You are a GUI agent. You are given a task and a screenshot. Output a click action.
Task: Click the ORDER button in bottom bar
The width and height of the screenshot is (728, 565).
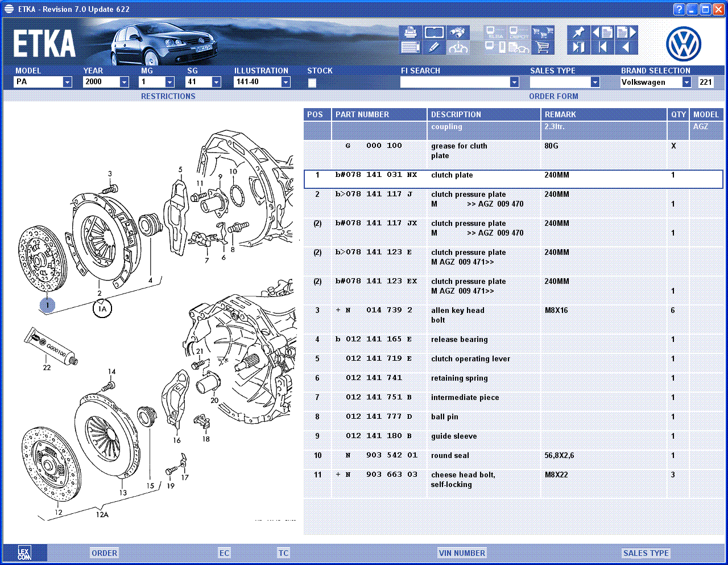105,553
